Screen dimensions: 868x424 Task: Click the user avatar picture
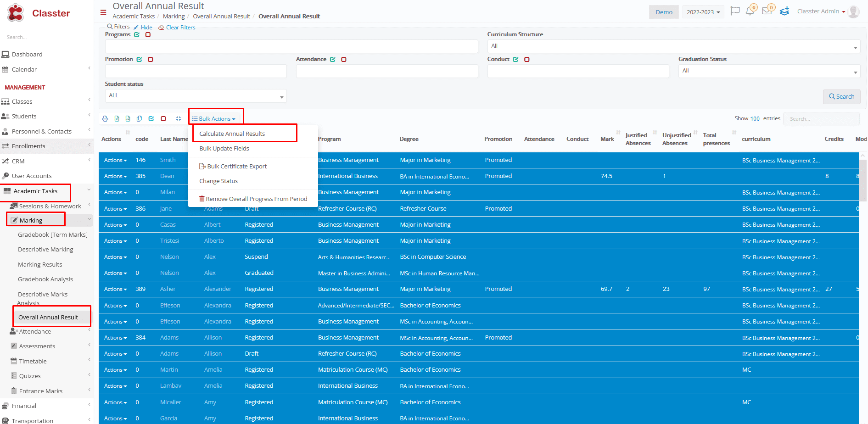[854, 11]
